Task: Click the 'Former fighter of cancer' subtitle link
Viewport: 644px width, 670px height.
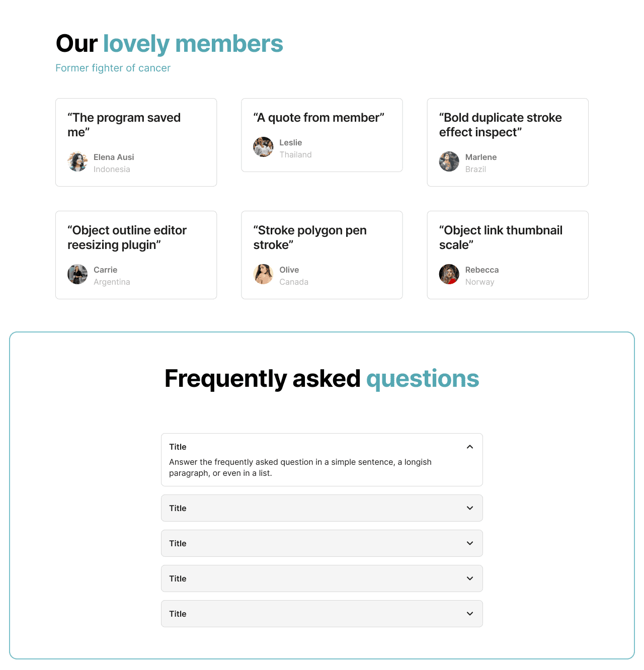Action: point(113,68)
